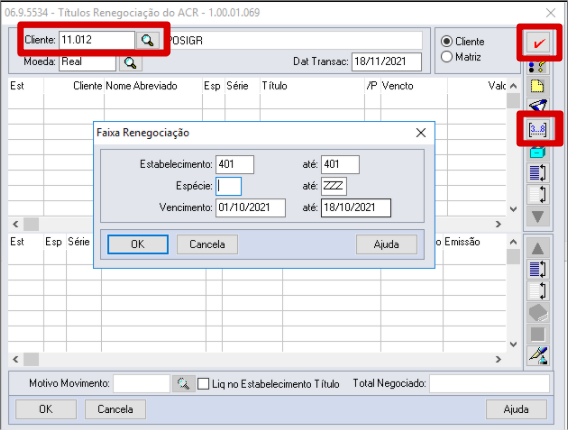This screenshot has width=568, height=430.
Task: Click the cyan box icon
Action: tap(538, 152)
